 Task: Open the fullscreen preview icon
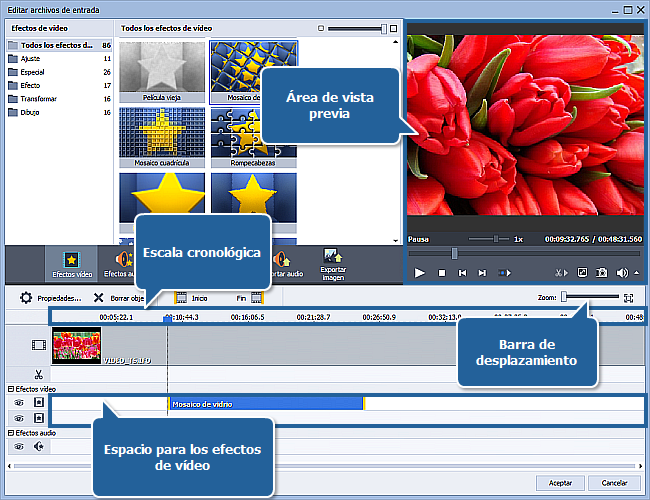(582, 272)
